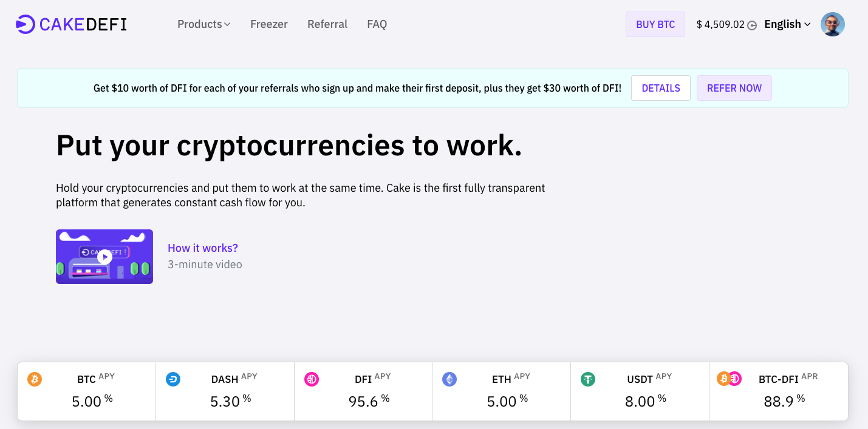The image size is (868, 429).
Task: Click the balance refresh icon
Action: point(751,25)
